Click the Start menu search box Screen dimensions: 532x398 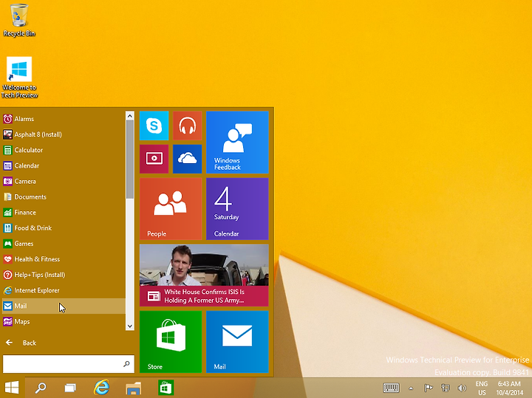click(69, 364)
